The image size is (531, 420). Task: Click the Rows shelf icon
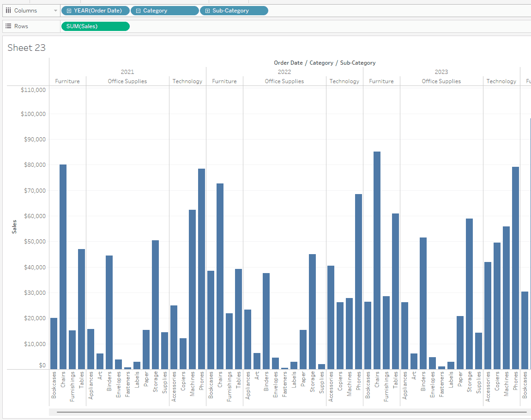(x=8, y=26)
